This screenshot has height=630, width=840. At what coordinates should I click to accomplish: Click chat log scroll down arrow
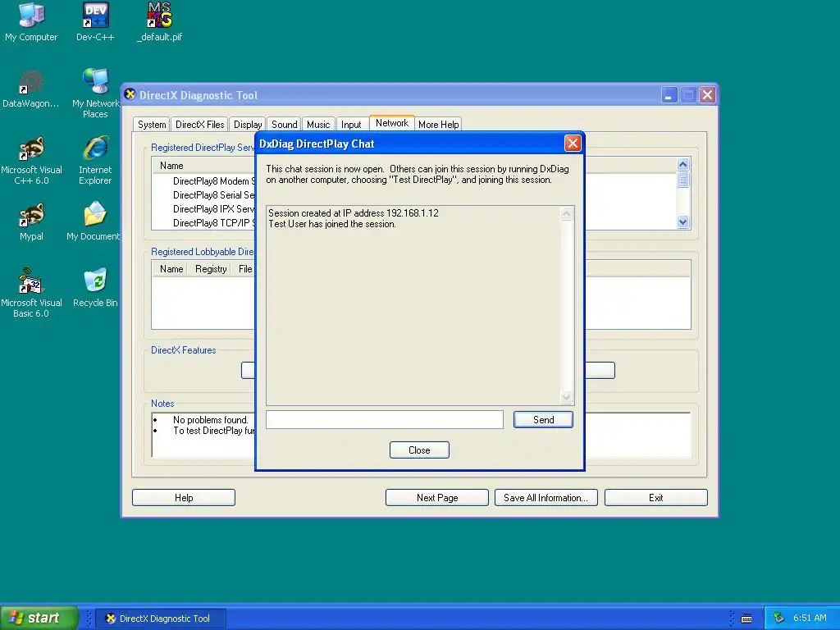(567, 397)
